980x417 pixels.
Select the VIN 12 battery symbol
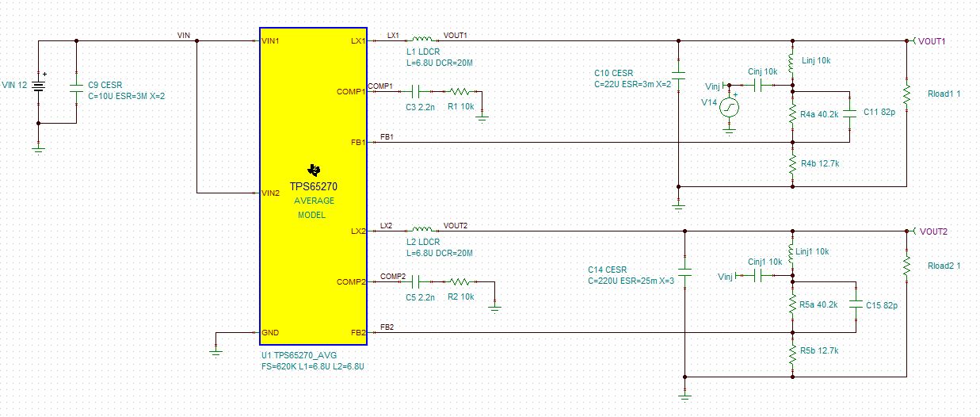coord(39,84)
